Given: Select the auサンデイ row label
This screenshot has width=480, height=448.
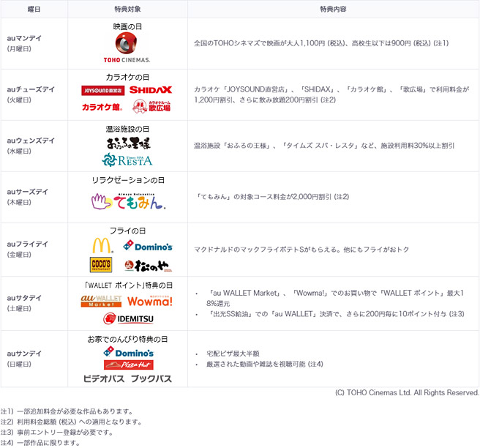Looking at the screenshot, I should point(24,354).
